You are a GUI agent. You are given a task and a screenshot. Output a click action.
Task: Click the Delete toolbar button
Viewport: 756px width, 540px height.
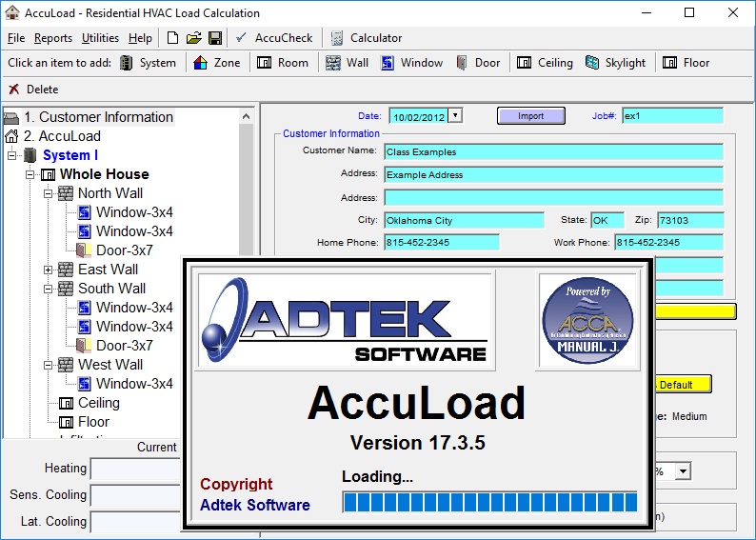(33, 90)
